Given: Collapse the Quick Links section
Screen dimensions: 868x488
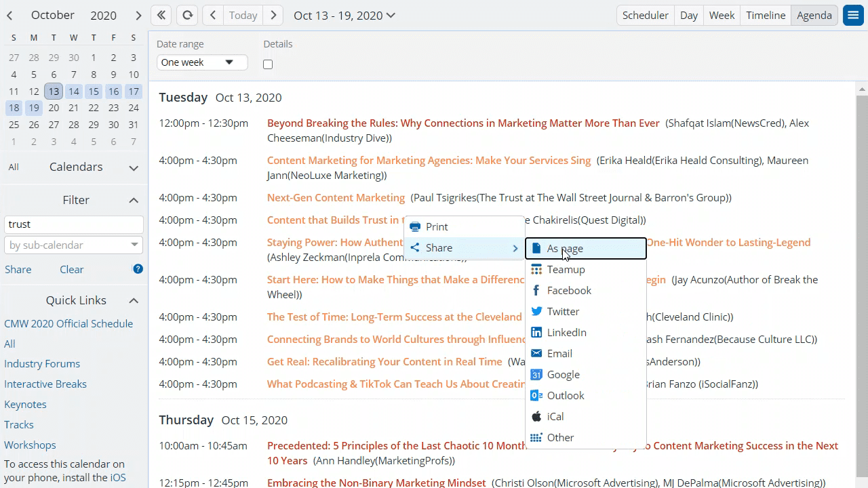Looking at the screenshot, I should 134,300.
